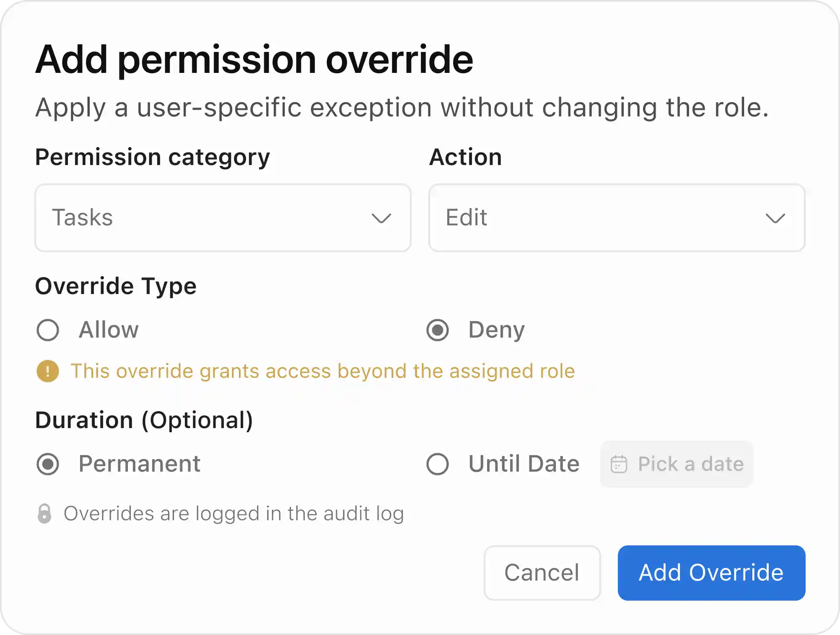Select the Deny radio button
The image size is (840, 635).
(438, 330)
